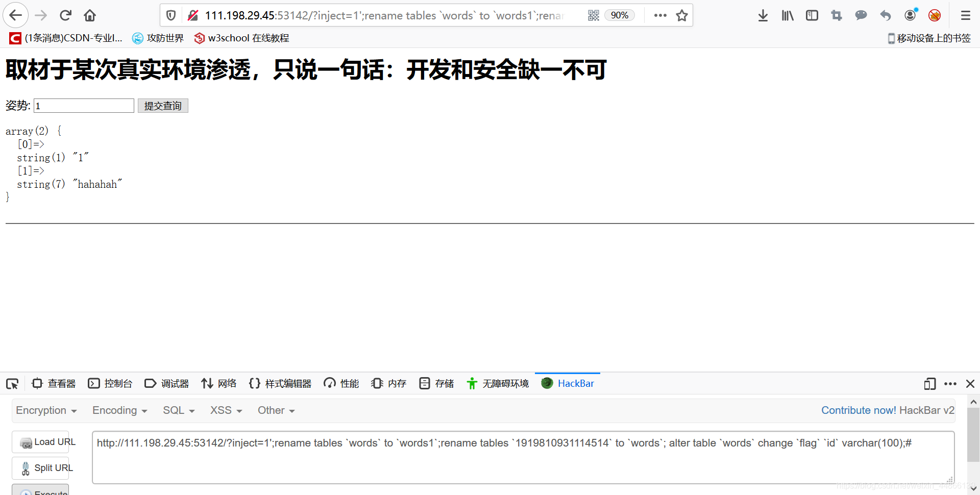Expand the SQL dropdown in HackBar

coord(179,410)
